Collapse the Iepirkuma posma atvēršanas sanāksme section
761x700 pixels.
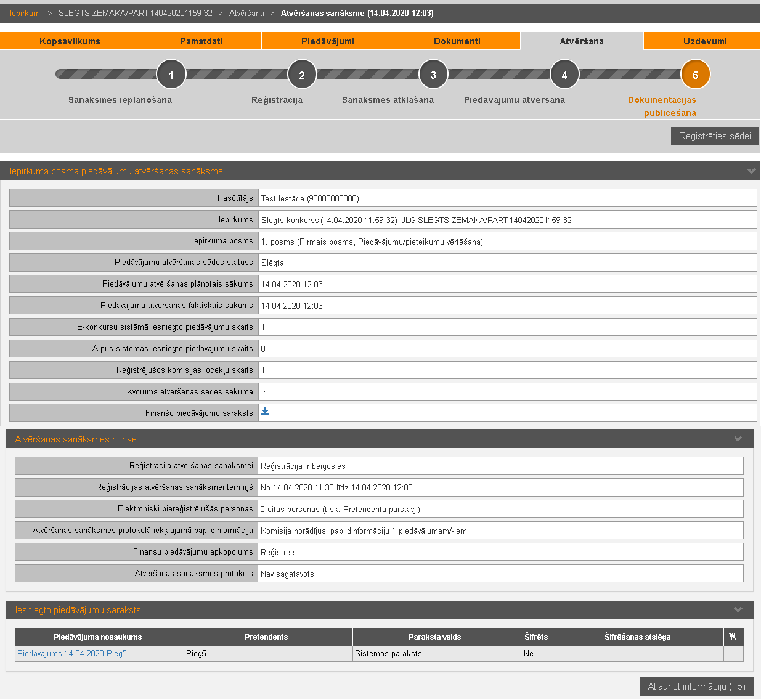[751, 171]
